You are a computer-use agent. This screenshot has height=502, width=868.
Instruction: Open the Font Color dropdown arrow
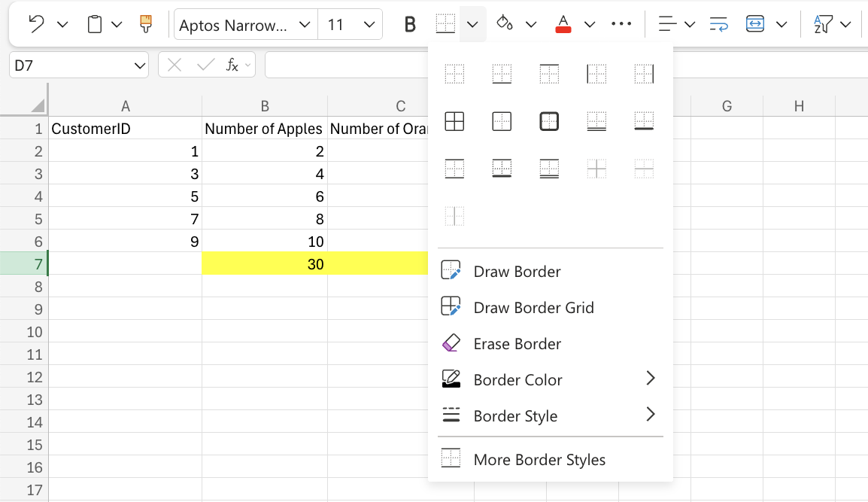(589, 23)
